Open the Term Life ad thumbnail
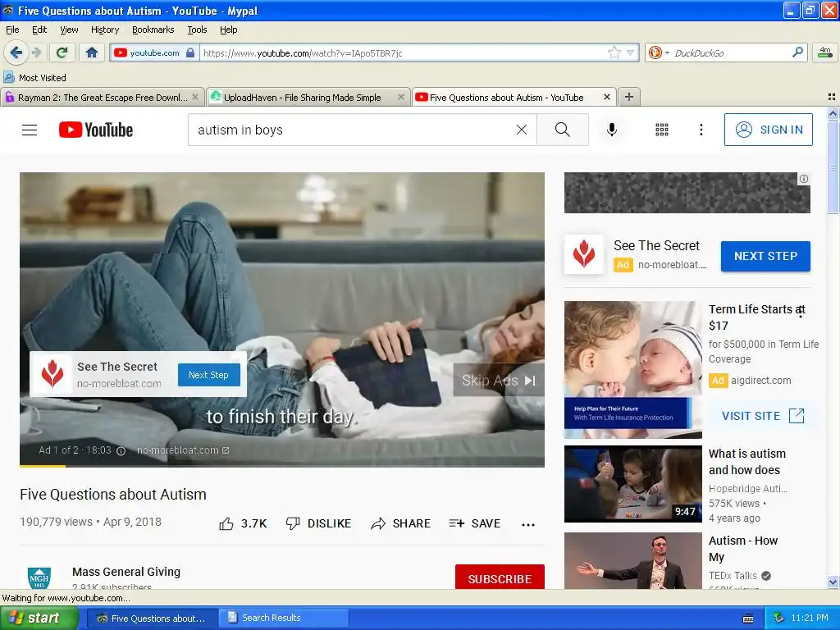Image resolution: width=840 pixels, height=630 pixels. tap(632, 370)
